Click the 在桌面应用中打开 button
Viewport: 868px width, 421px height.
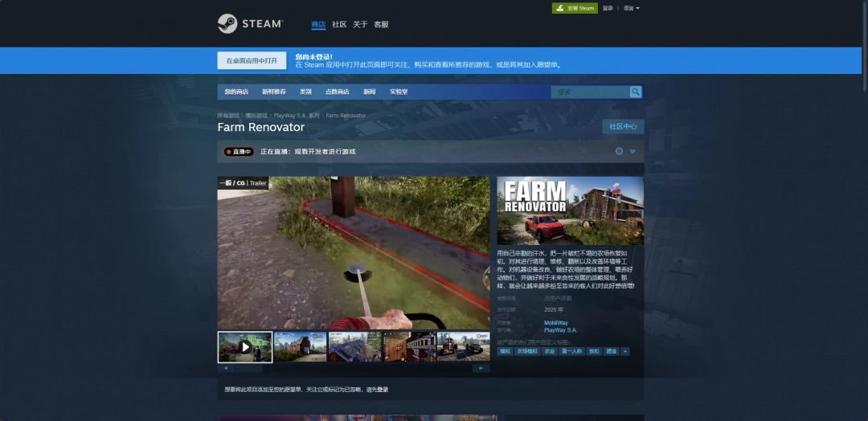pos(252,60)
